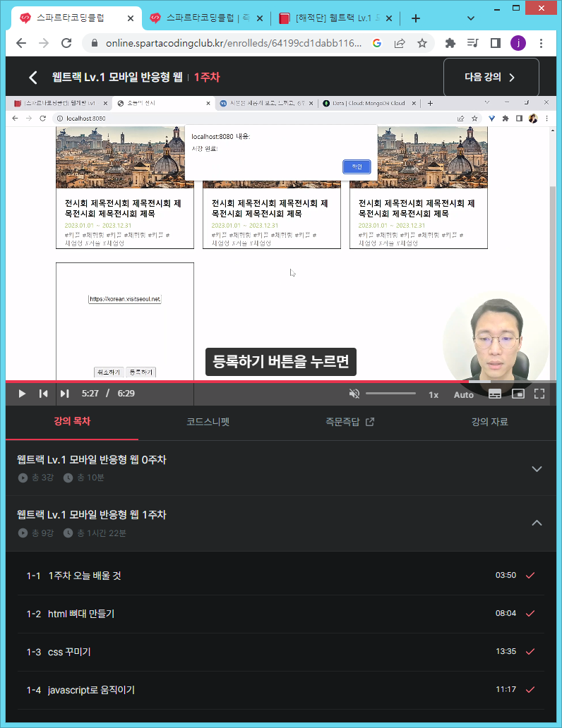Share this page via share icon
The width and height of the screenshot is (562, 728).
(x=400, y=43)
